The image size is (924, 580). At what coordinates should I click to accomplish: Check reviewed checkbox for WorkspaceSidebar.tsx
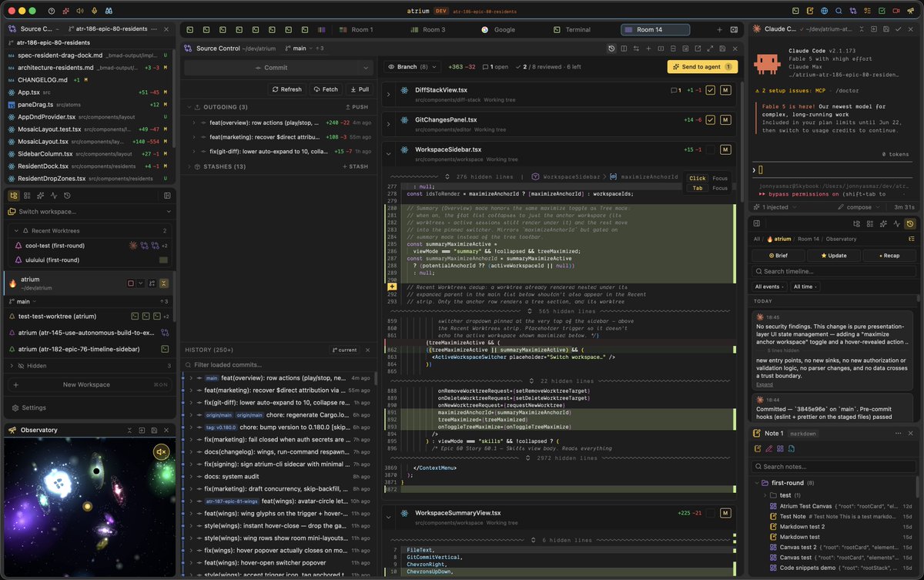coord(711,150)
